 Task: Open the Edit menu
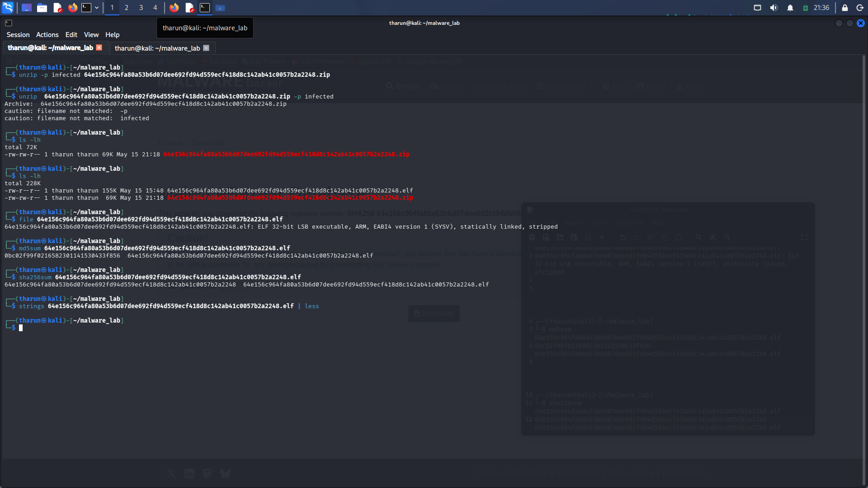(71, 35)
